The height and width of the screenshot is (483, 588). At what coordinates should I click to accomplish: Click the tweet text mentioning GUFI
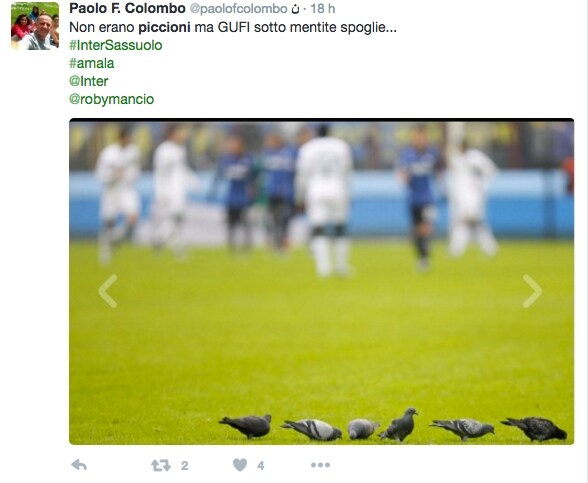coord(233,27)
